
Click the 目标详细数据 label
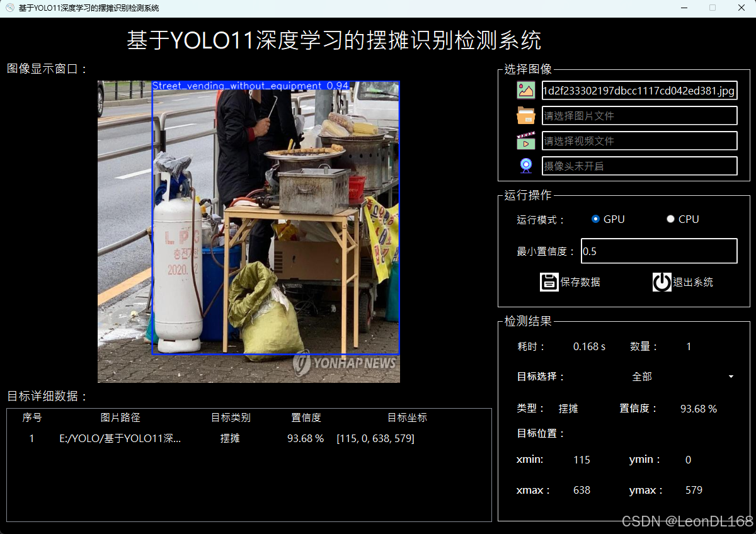(47, 396)
